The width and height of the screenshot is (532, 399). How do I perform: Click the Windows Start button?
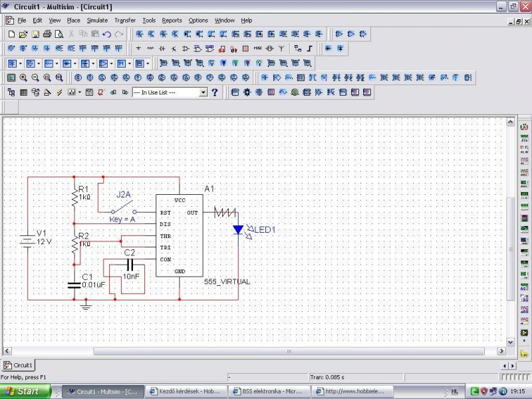click(25, 391)
